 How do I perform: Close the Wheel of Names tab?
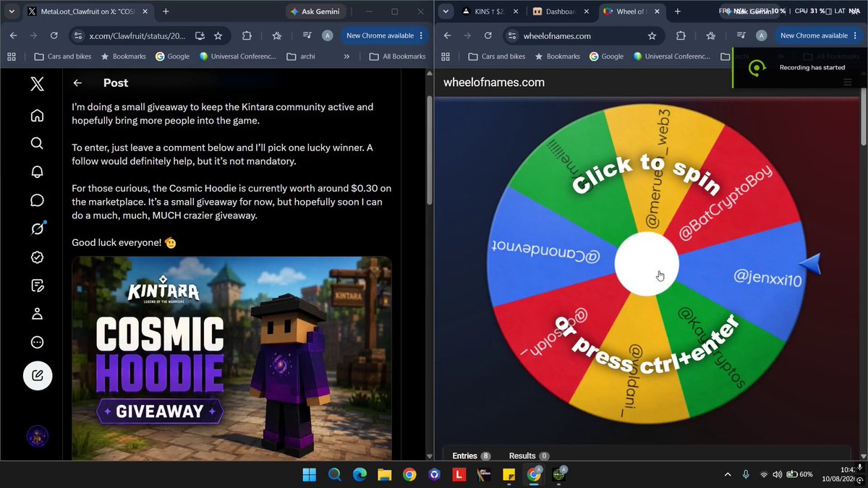pyautogui.click(x=658, y=12)
